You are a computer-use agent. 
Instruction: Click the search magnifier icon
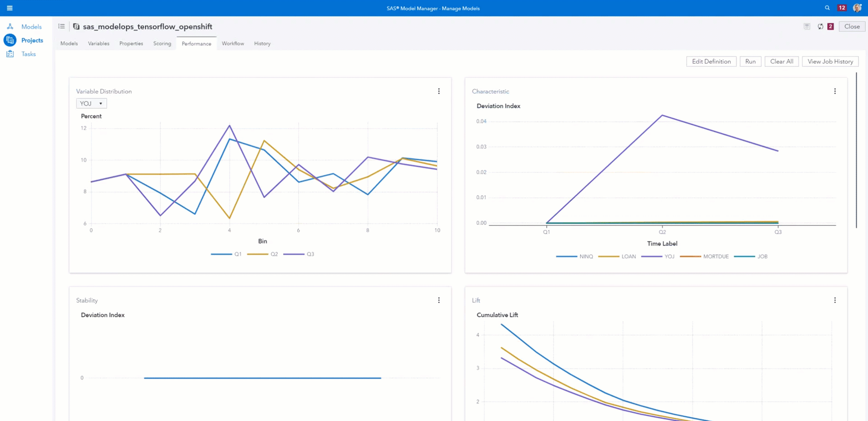tap(827, 8)
